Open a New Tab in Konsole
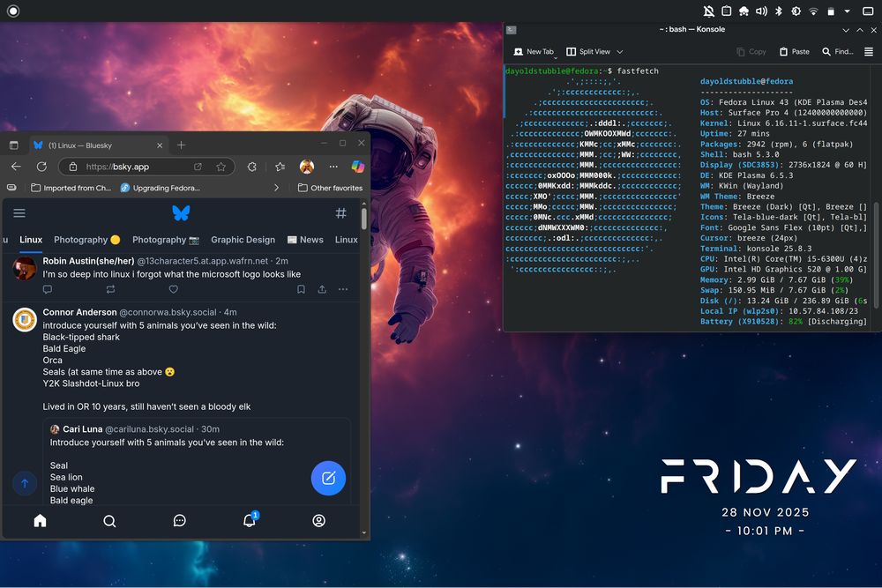This screenshot has width=882, height=588. click(534, 52)
